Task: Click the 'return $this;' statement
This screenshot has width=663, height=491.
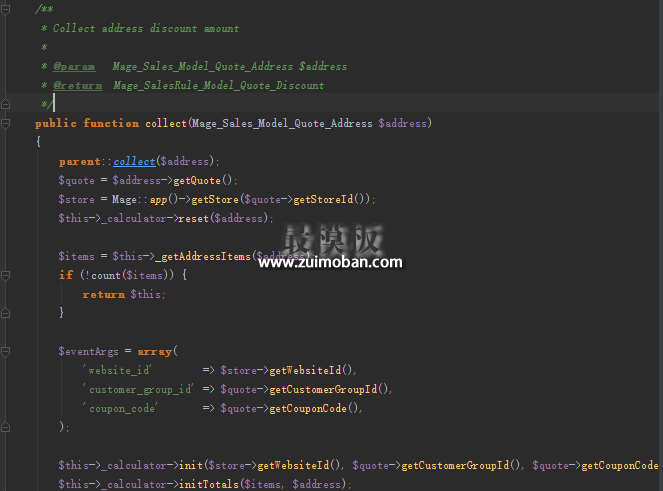Action: point(124,294)
